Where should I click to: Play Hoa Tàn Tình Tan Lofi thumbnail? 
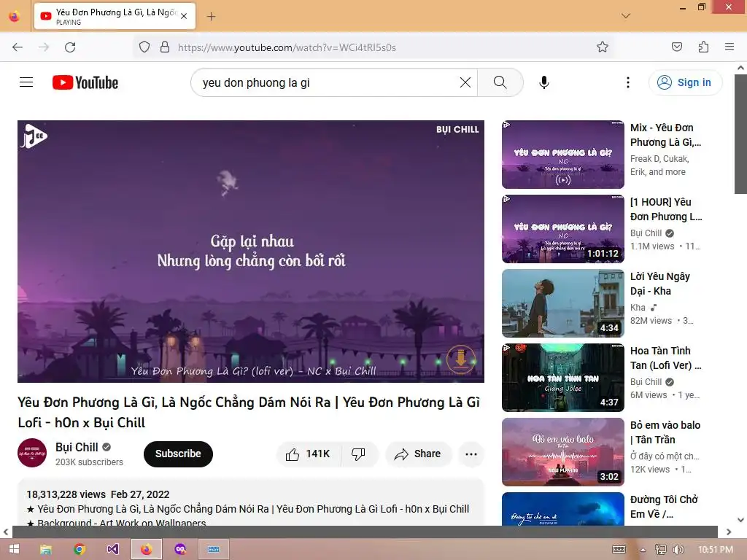point(562,377)
